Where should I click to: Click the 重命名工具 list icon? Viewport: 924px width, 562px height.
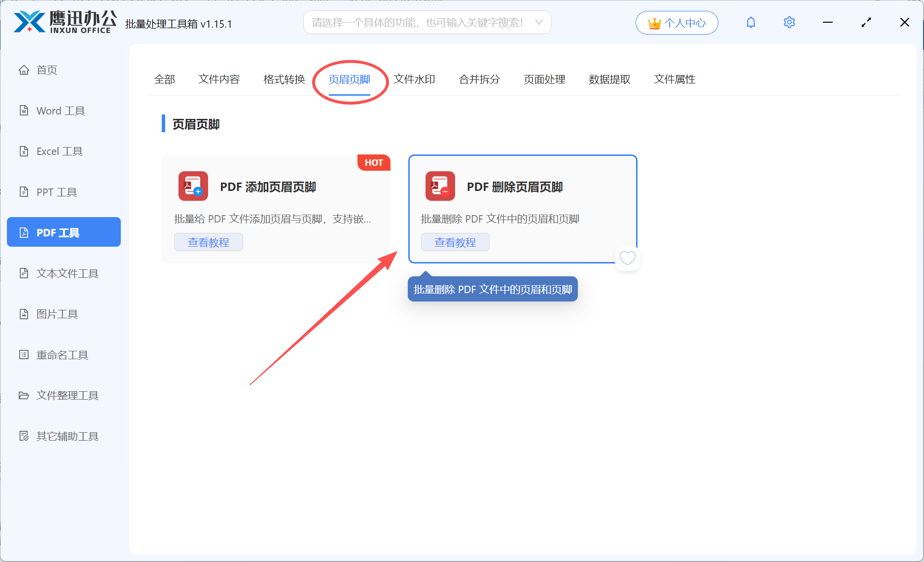coord(24,355)
